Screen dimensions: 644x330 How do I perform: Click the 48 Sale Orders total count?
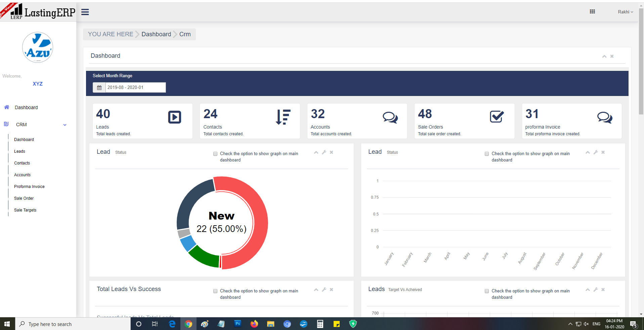click(x=425, y=114)
